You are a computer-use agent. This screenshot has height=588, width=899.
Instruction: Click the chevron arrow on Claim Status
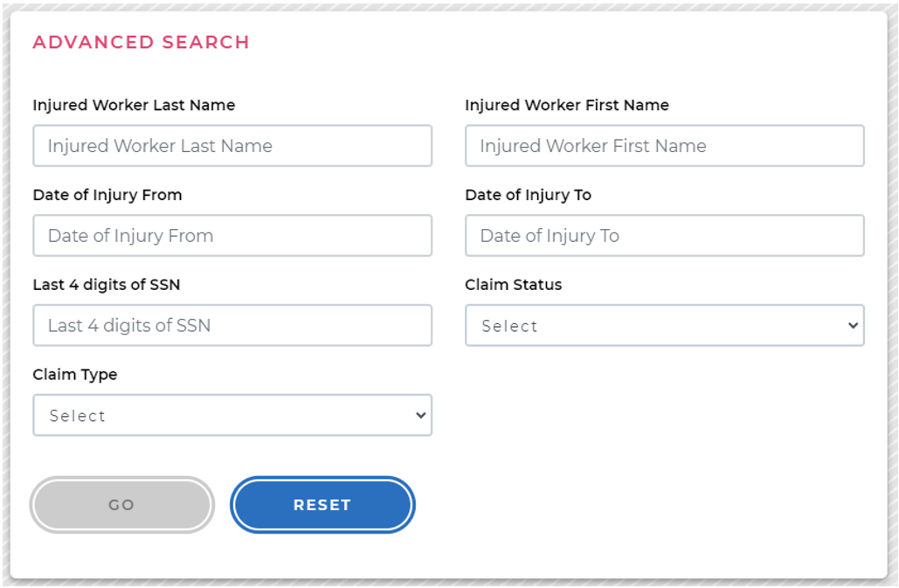[x=853, y=326]
